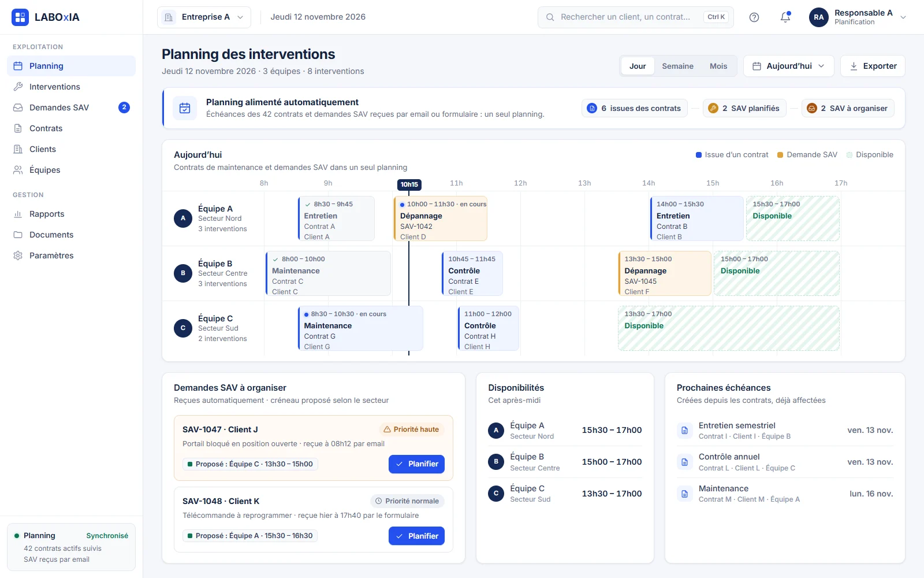Open Équipe C Maintenance Contrat G block
This screenshot has width=924, height=578.
point(360,328)
